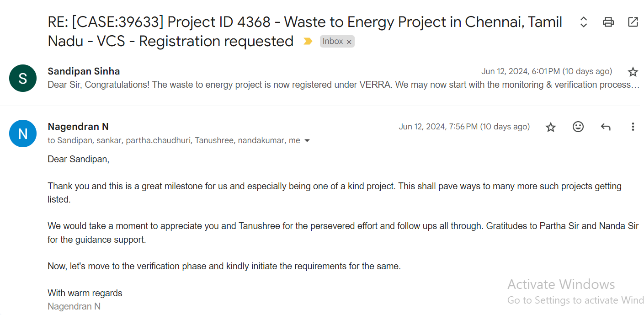The width and height of the screenshot is (644, 315).
Task: Print all messages in this conversation
Action: coord(608,22)
